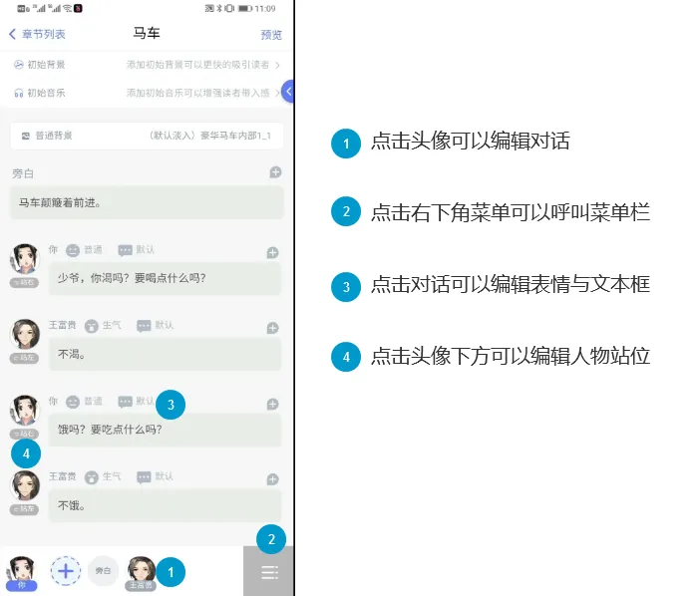Open the 普通背景 豪华马车内部1_1 row

(147, 136)
